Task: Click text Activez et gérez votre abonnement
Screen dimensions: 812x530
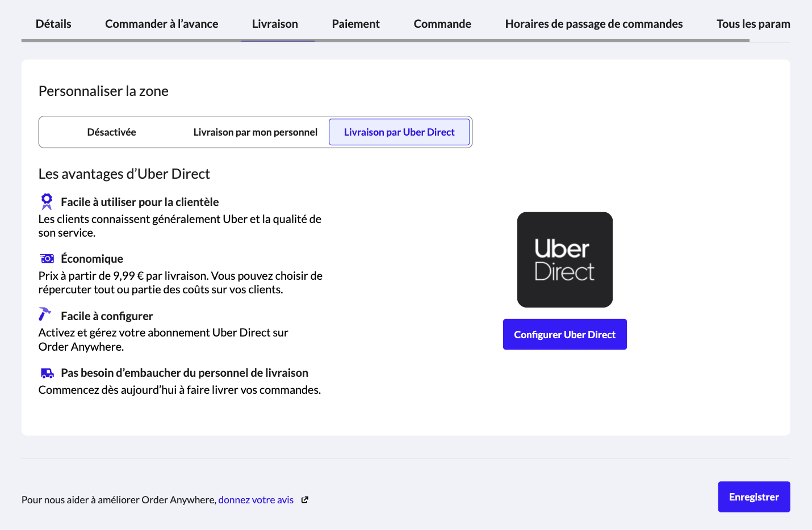Action: click(x=164, y=339)
